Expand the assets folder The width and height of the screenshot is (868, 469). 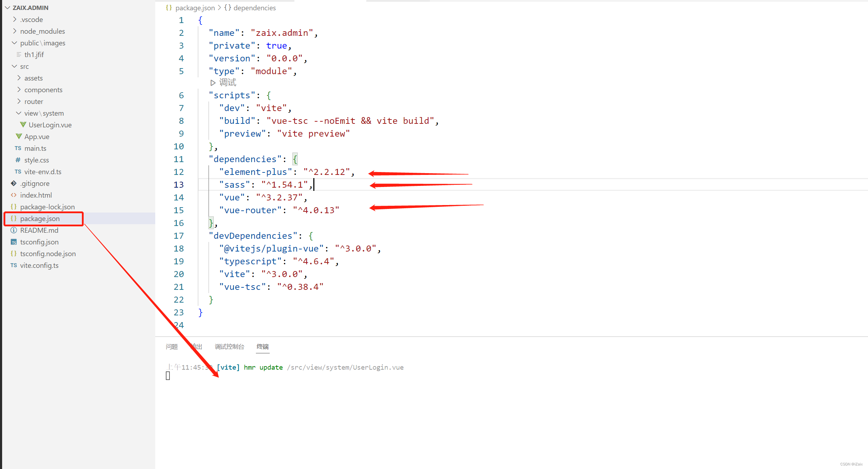tap(19, 78)
